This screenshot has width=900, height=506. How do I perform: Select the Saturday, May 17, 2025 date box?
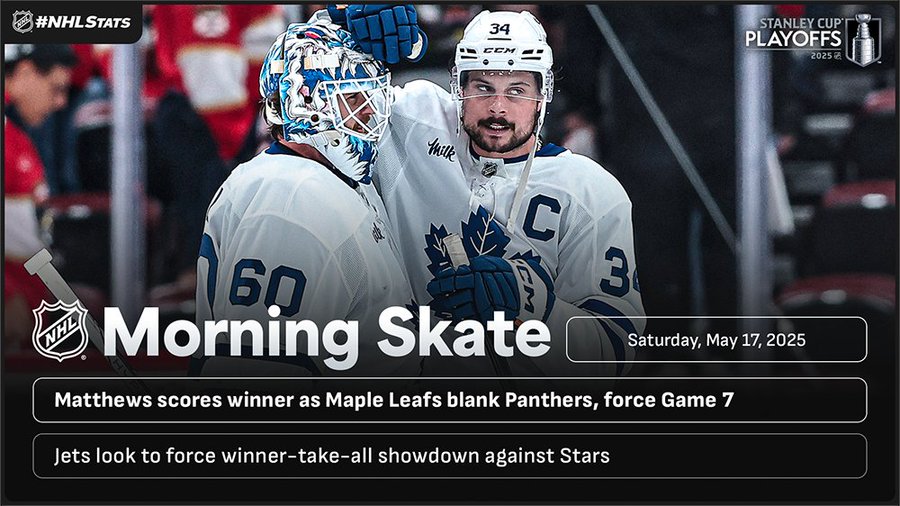tap(716, 339)
